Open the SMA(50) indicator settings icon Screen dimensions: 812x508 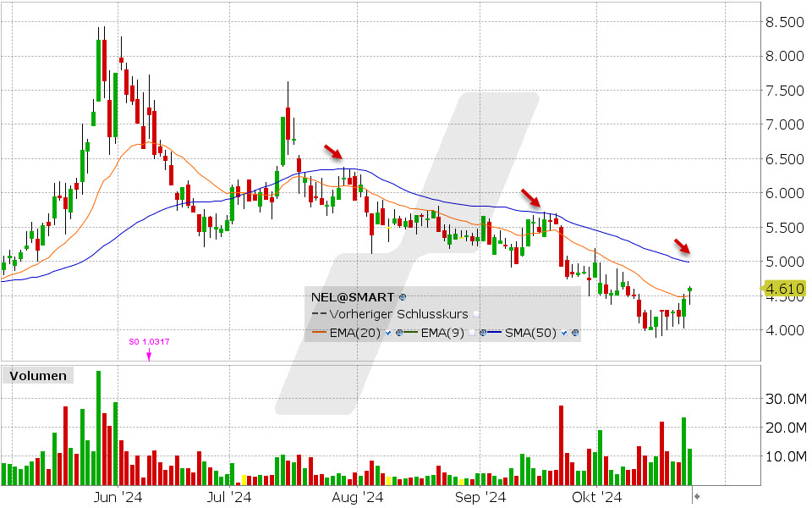pyautogui.click(x=575, y=333)
